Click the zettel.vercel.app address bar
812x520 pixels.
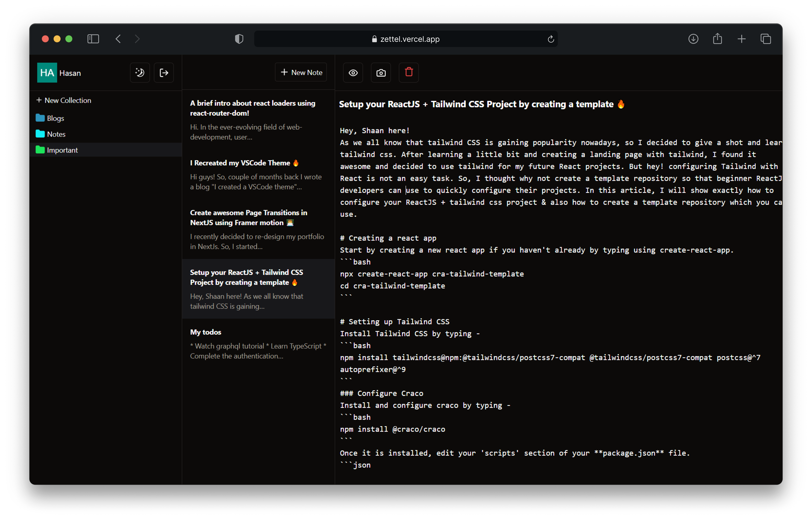406,39
